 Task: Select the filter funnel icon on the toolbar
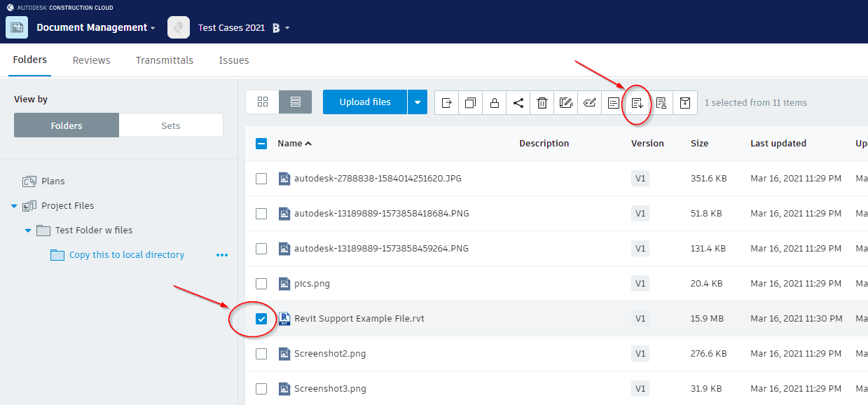(684, 102)
